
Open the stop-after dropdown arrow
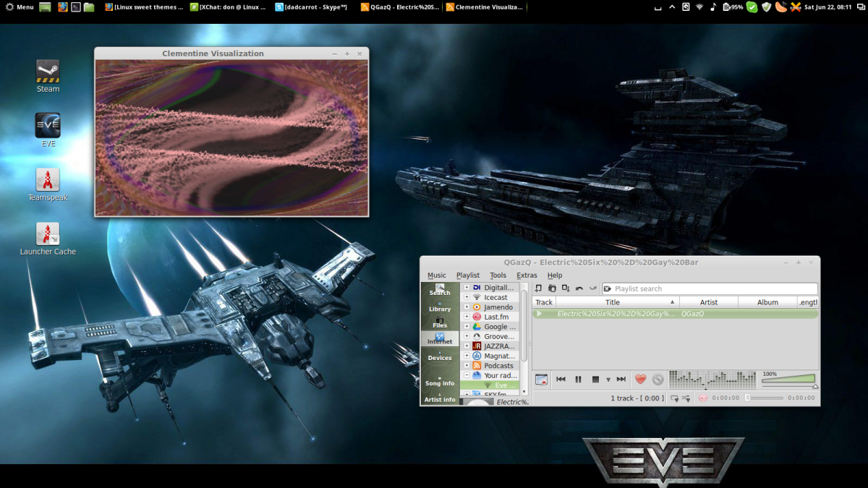coord(608,380)
